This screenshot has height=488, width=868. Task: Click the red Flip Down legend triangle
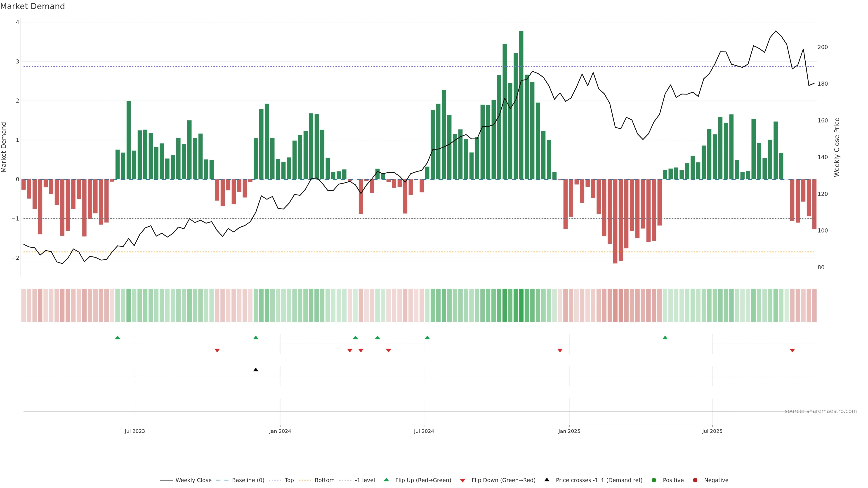pos(463,480)
